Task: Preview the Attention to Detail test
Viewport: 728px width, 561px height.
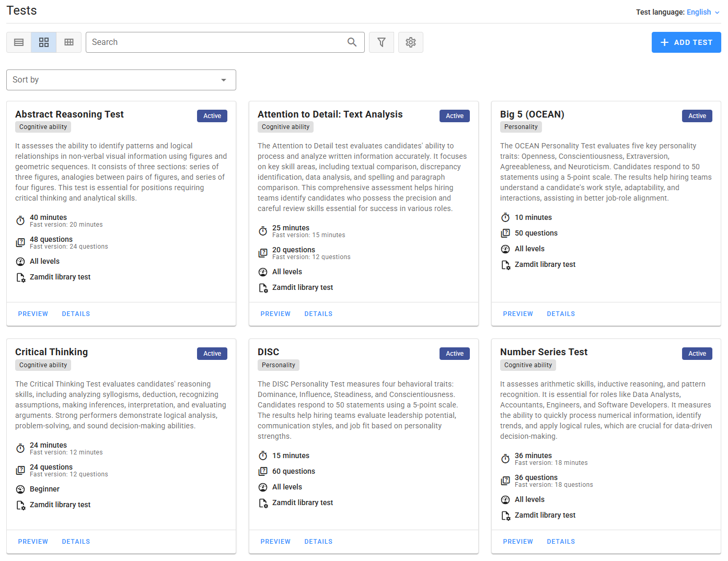Action: pyautogui.click(x=275, y=313)
